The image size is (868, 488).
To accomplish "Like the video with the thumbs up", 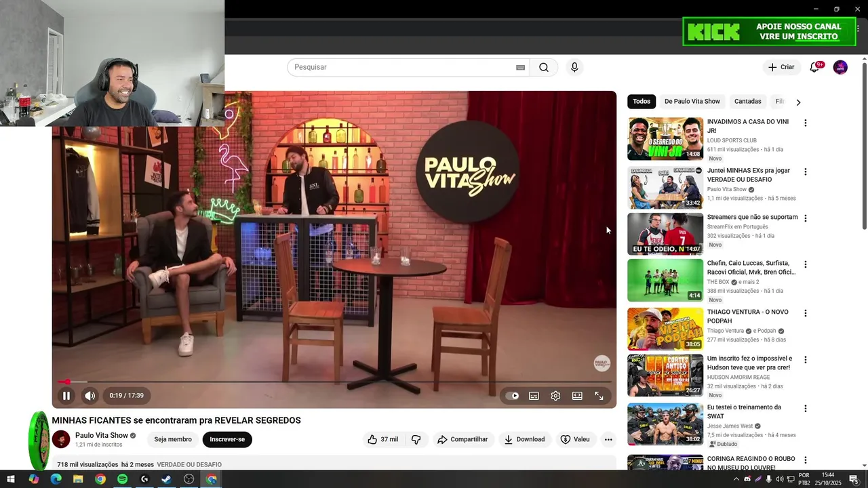I will tap(382, 439).
